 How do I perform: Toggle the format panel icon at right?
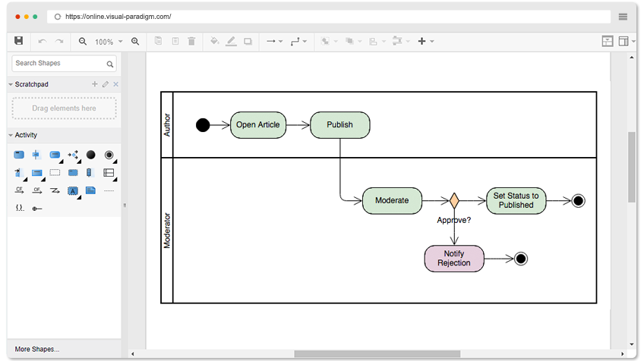tap(608, 41)
